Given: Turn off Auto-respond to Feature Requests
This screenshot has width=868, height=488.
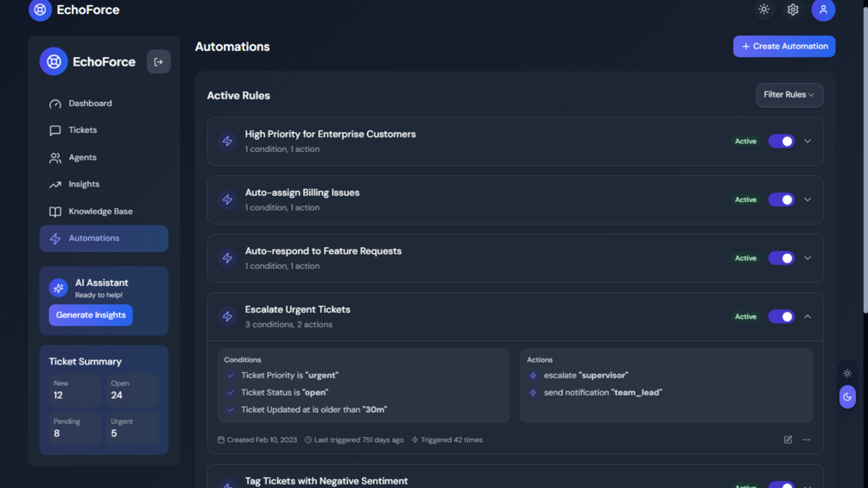Looking at the screenshot, I should tap(781, 258).
